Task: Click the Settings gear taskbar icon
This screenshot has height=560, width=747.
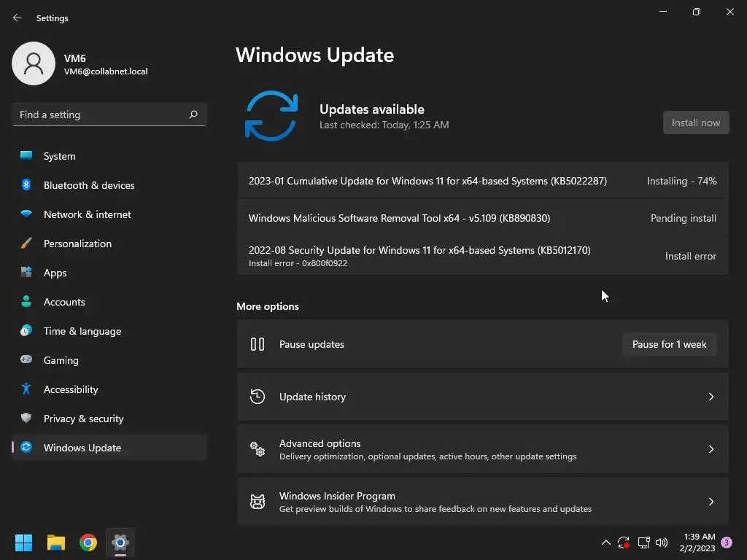Action: [x=120, y=542]
